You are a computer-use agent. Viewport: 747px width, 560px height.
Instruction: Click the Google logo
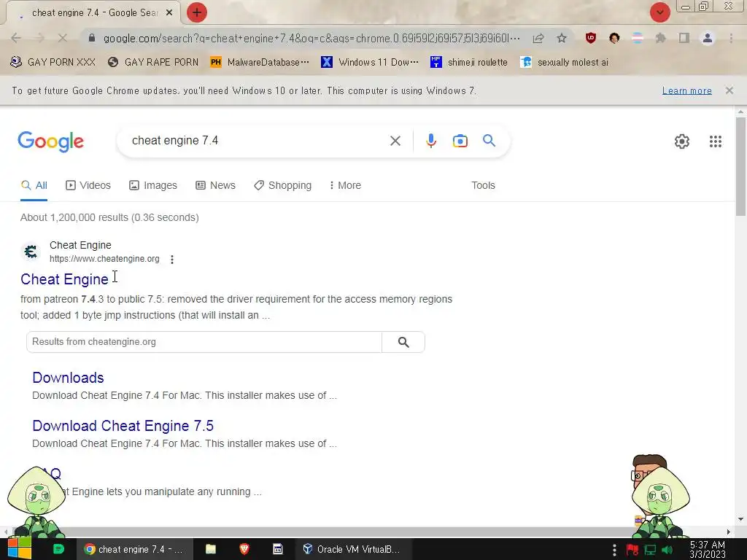tap(51, 141)
